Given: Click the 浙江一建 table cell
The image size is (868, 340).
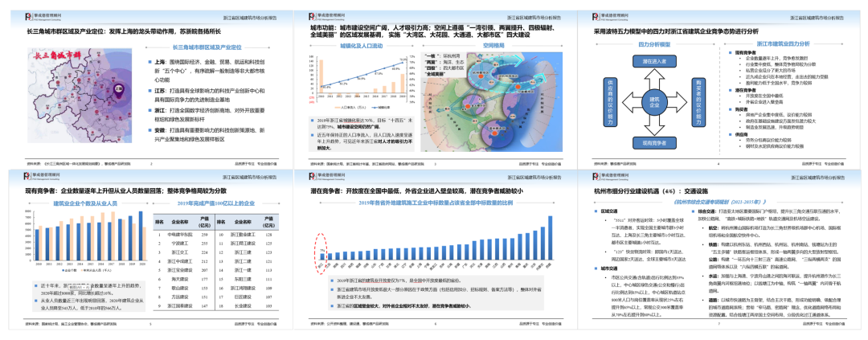Looking at the screenshot, I should coord(244,270).
